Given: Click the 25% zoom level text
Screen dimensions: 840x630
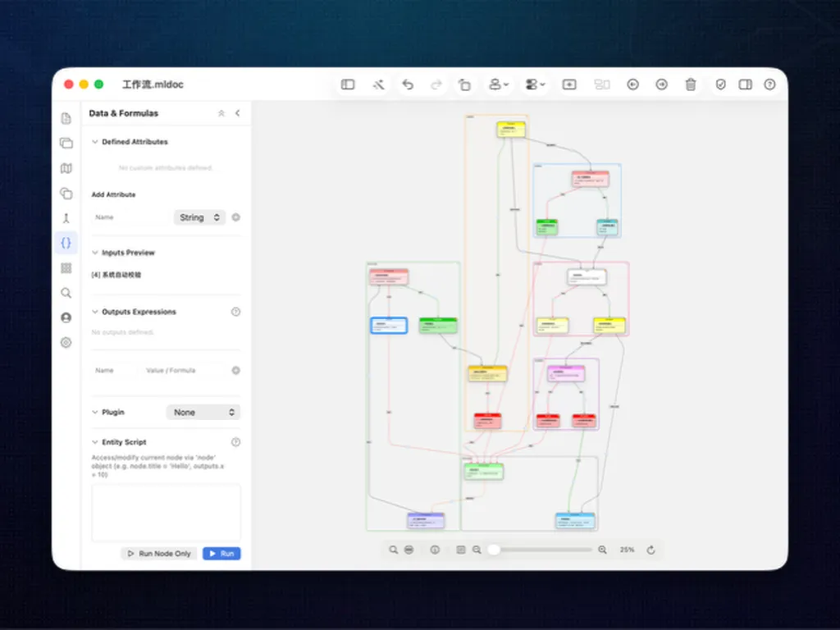Looking at the screenshot, I should point(627,550).
